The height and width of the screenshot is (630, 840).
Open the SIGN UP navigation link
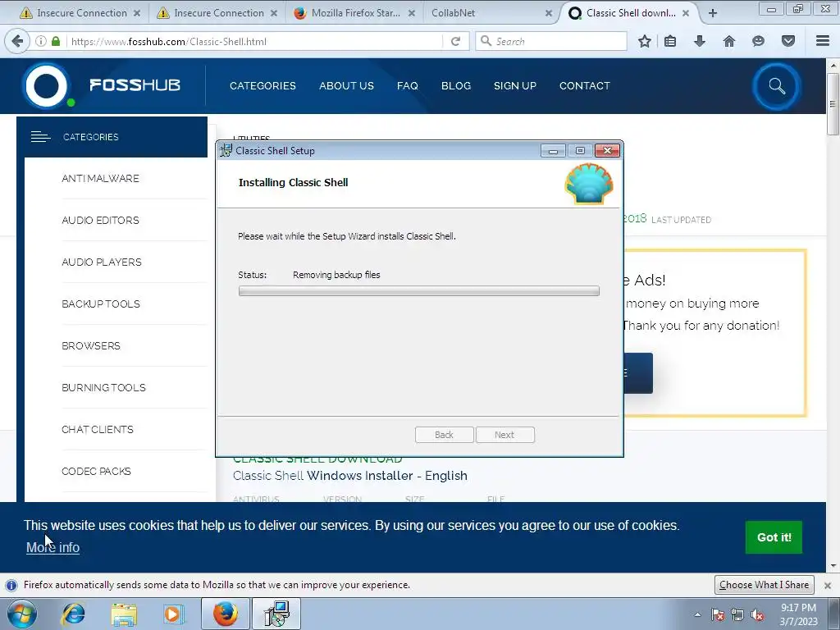515,85
